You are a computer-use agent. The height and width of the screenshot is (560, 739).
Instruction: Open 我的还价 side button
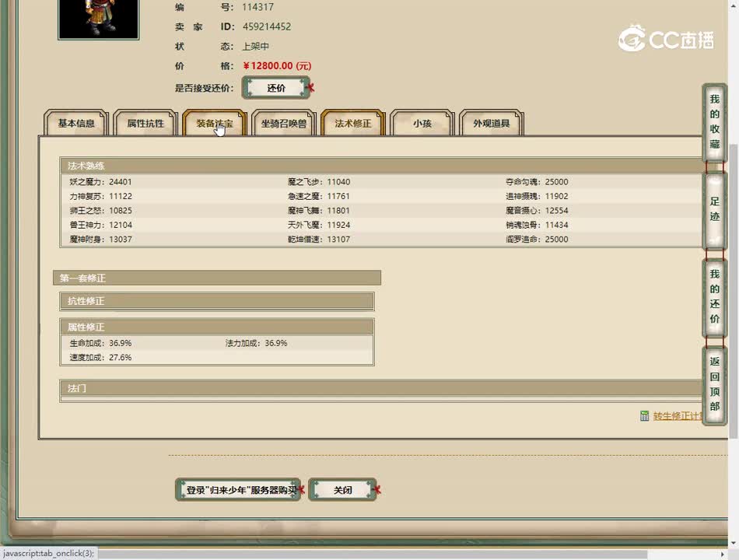714,296
